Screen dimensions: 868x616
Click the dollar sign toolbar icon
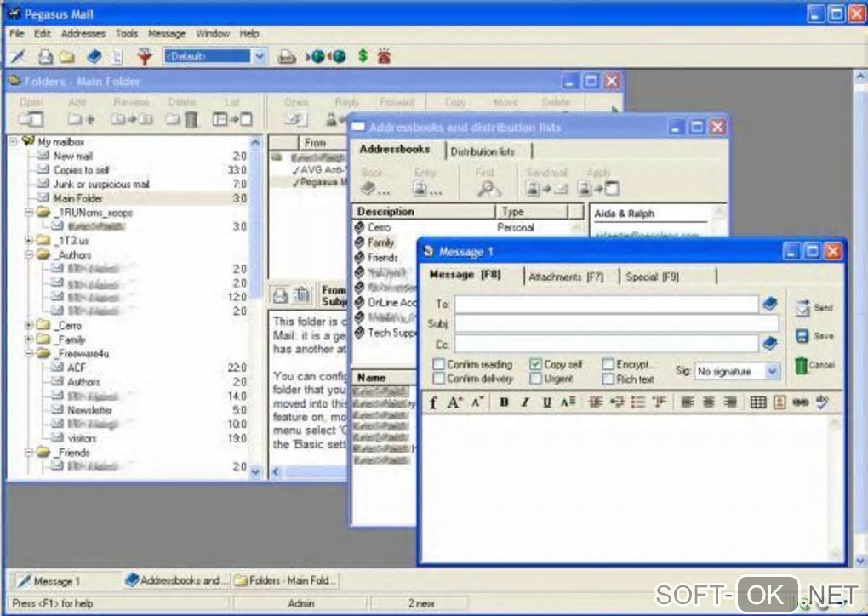coord(363,56)
